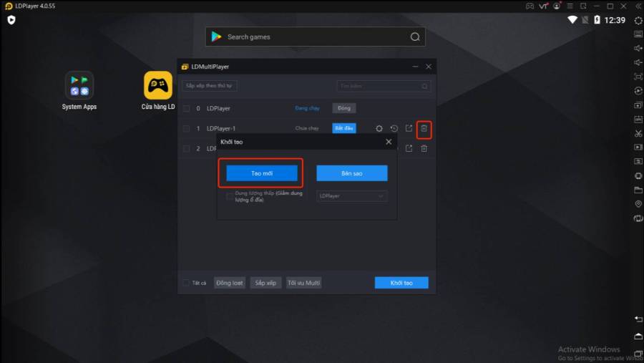Click create shortcut icon in row 2

pos(409,148)
